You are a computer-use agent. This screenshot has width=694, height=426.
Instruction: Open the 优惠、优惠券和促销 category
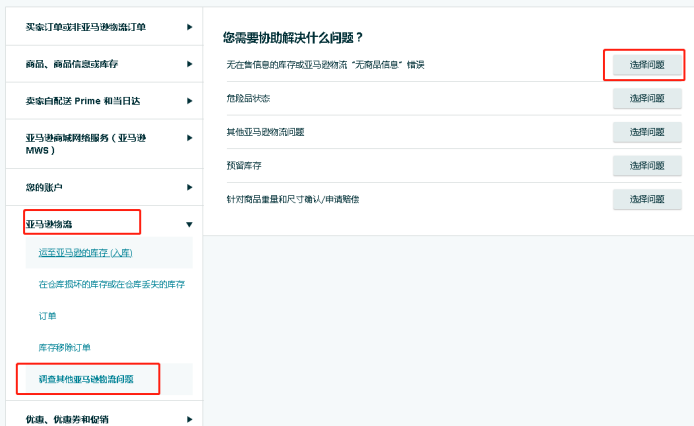pos(67,419)
